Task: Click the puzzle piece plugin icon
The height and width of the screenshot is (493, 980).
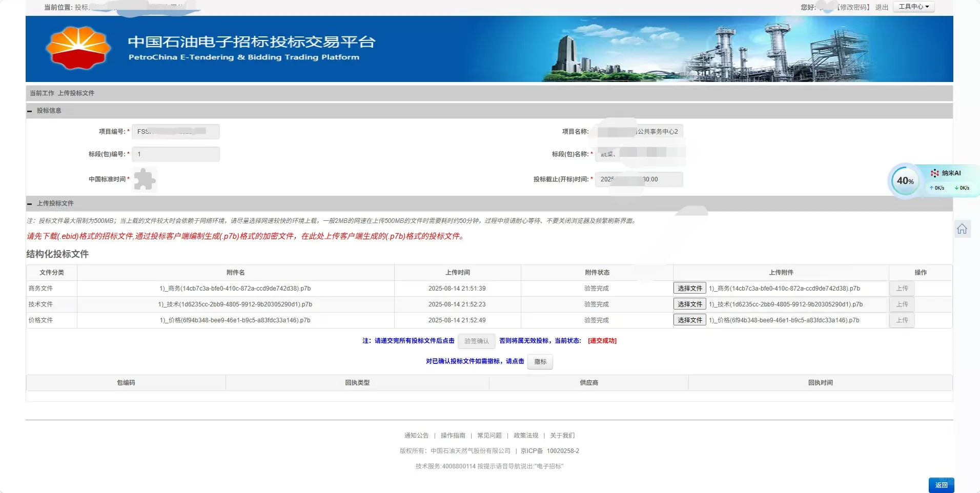Action: [x=145, y=179]
